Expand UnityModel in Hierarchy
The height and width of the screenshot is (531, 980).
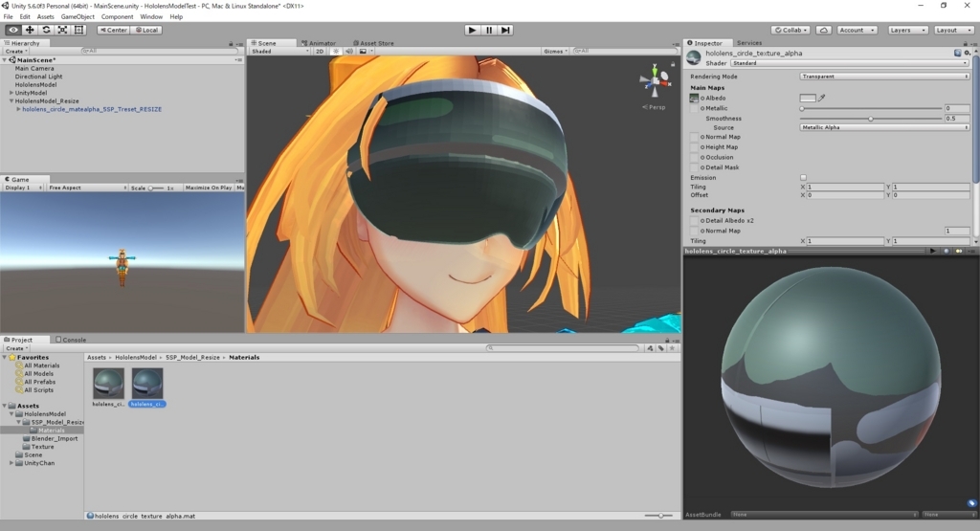pyautogui.click(x=11, y=93)
